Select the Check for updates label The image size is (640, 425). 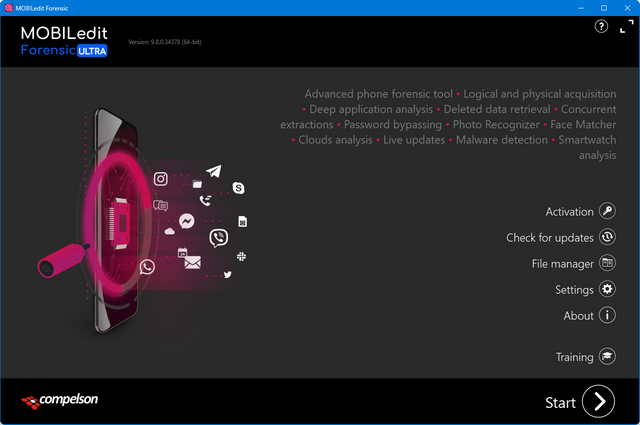550,238
